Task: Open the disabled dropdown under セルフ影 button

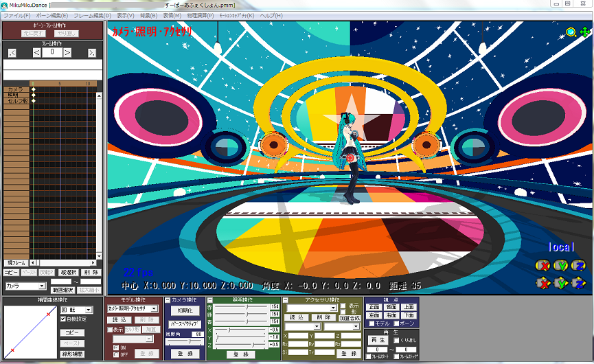Action: click(x=133, y=339)
